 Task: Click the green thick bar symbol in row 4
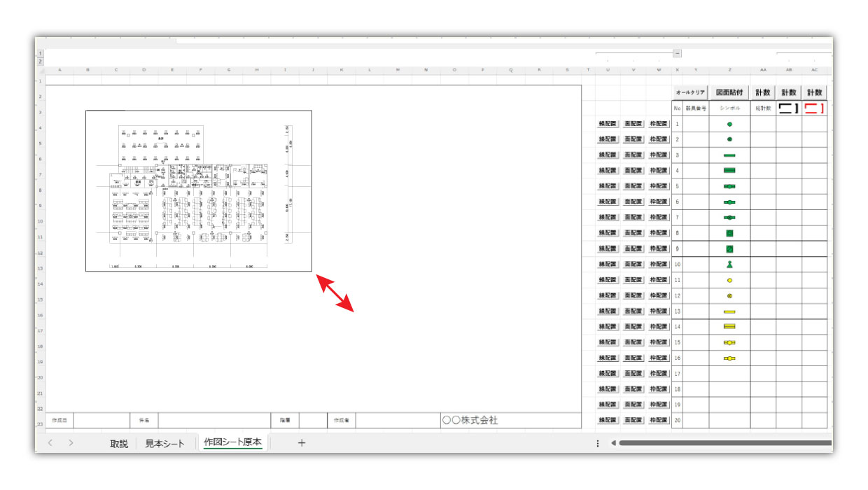coord(729,171)
